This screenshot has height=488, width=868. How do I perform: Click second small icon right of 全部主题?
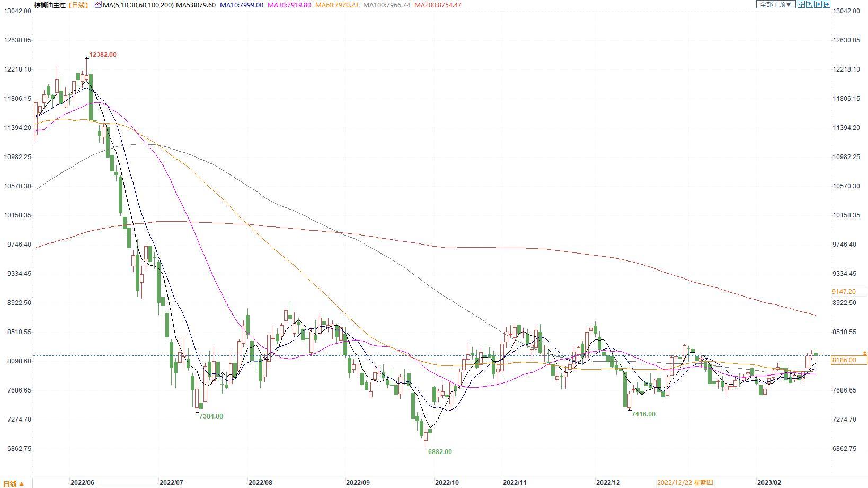pyautogui.click(x=810, y=5)
